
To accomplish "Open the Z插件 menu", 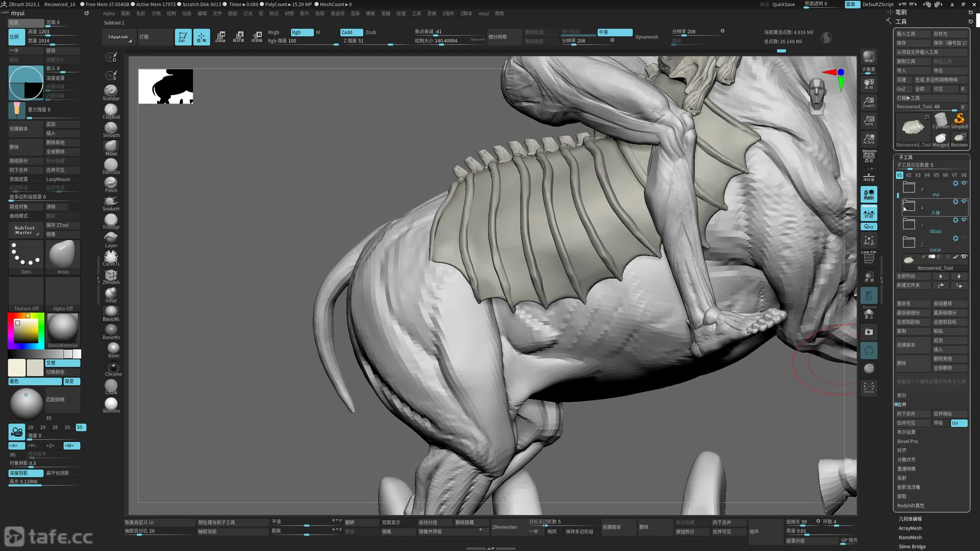I will tap(448, 13).
